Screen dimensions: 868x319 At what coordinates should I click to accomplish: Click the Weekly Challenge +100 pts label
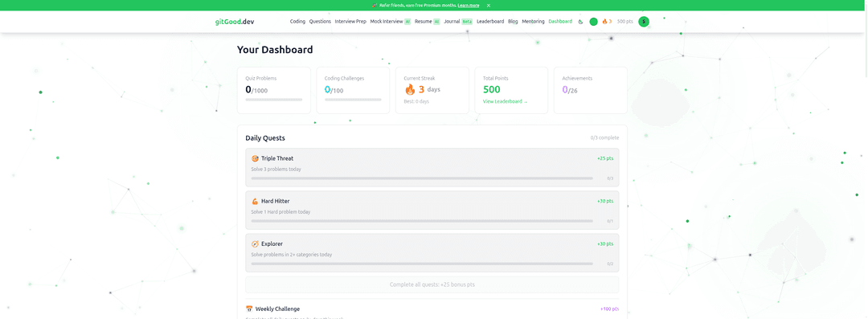[609, 309]
